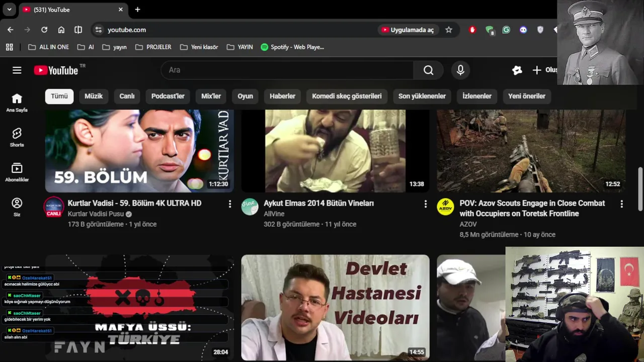
Task: Click the page vertical scrollbar thumb
Action: click(640, 189)
